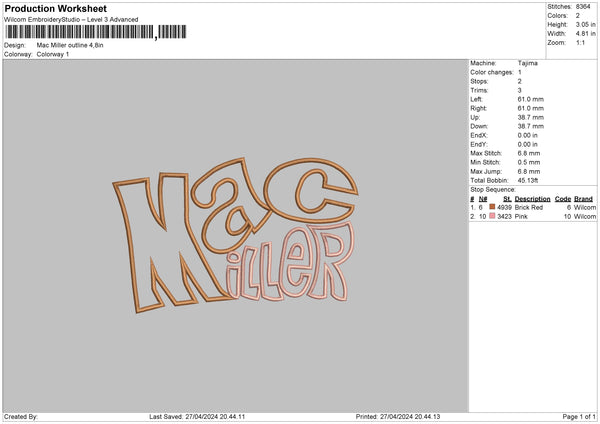This screenshot has height=424, width=600.
Task: Click the 'Stops:' label
Action: point(479,82)
